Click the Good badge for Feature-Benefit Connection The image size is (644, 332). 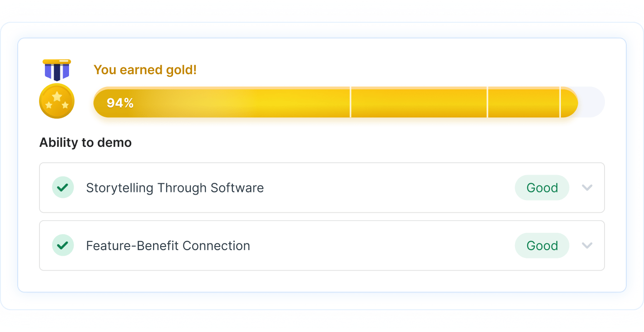click(542, 246)
